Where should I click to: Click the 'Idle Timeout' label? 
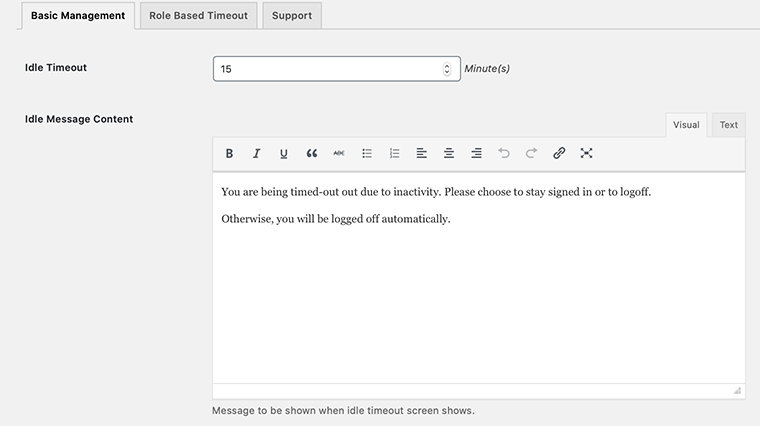coord(56,68)
